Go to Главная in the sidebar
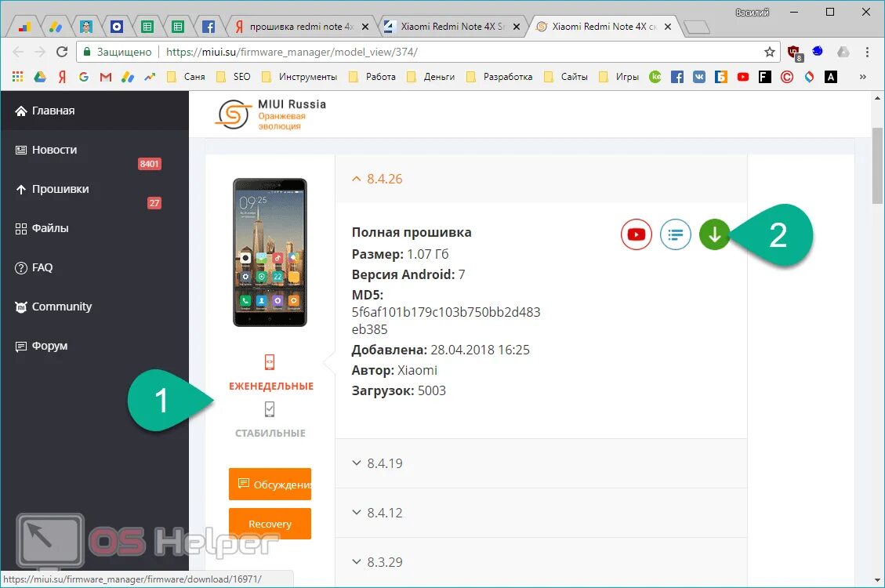 (95, 111)
